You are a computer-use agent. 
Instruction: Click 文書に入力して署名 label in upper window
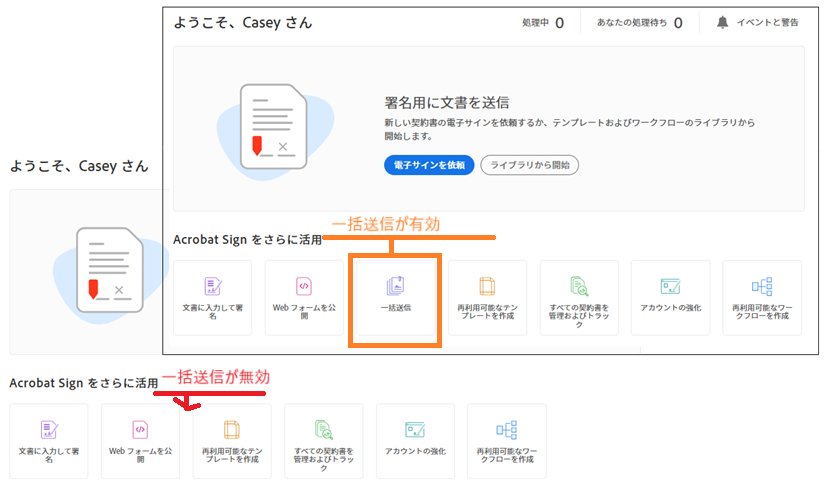coord(213,311)
